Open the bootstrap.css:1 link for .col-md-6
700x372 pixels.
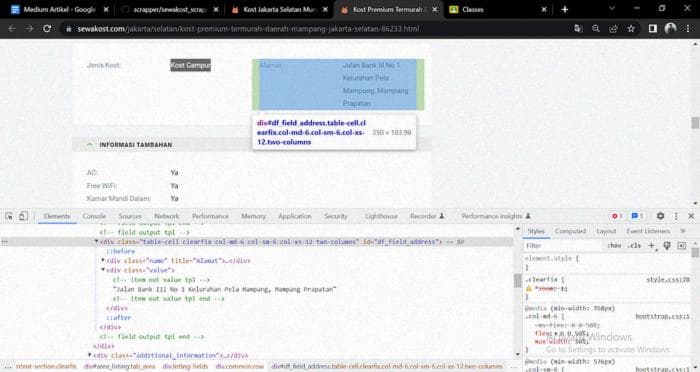tap(662, 316)
